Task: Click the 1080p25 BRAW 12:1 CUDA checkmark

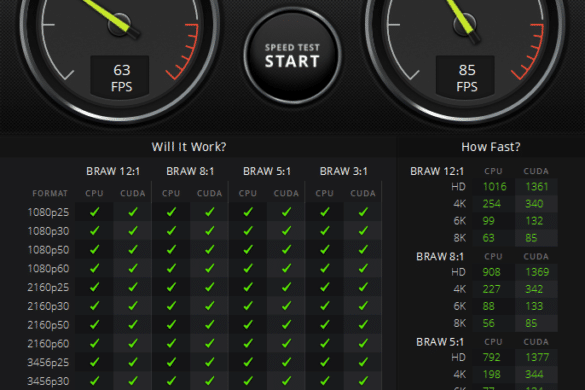Action: tap(133, 212)
